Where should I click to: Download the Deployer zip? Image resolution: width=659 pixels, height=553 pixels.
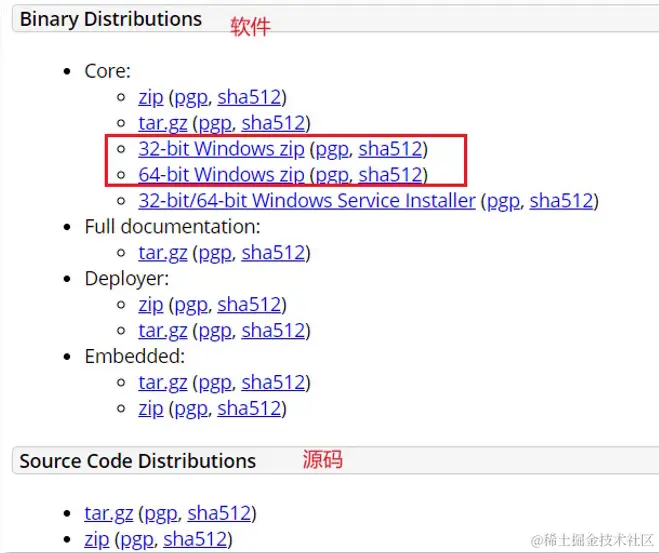(150, 305)
